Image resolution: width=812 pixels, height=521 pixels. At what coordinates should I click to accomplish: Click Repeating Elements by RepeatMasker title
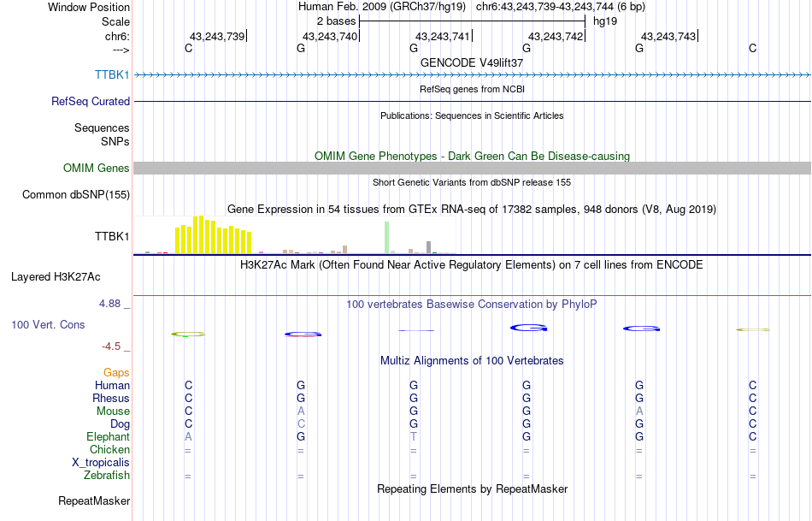[x=472, y=488]
